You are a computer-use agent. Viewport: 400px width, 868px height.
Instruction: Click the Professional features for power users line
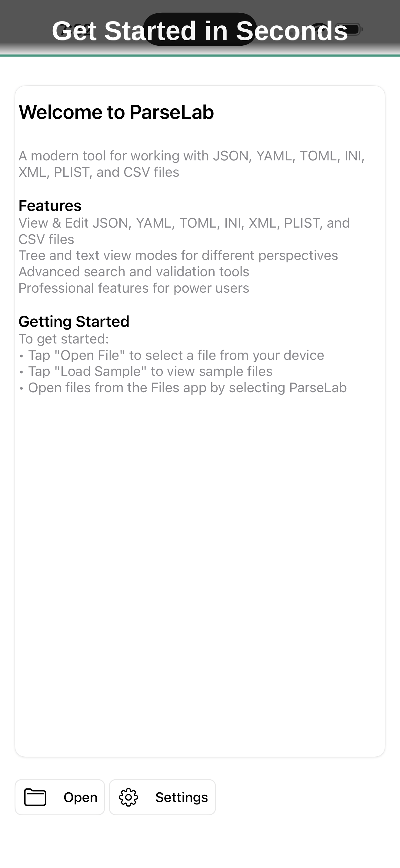tap(134, 288)
